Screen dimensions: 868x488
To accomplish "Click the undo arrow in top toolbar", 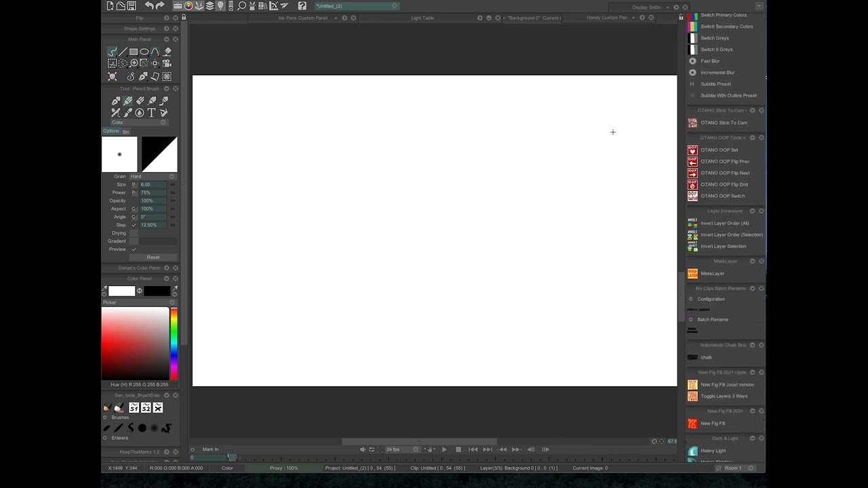I will pyautogui.click(x=149, y=6).
